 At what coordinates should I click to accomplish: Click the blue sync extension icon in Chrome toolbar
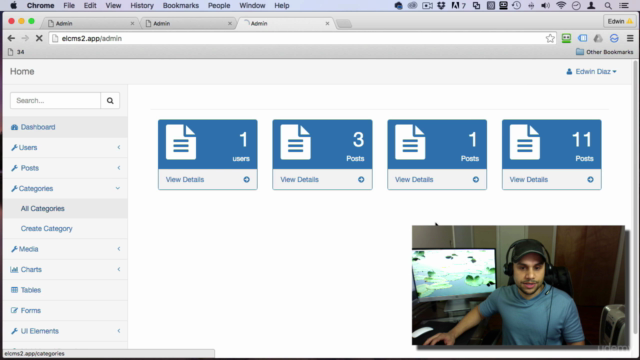coord(614,38)
